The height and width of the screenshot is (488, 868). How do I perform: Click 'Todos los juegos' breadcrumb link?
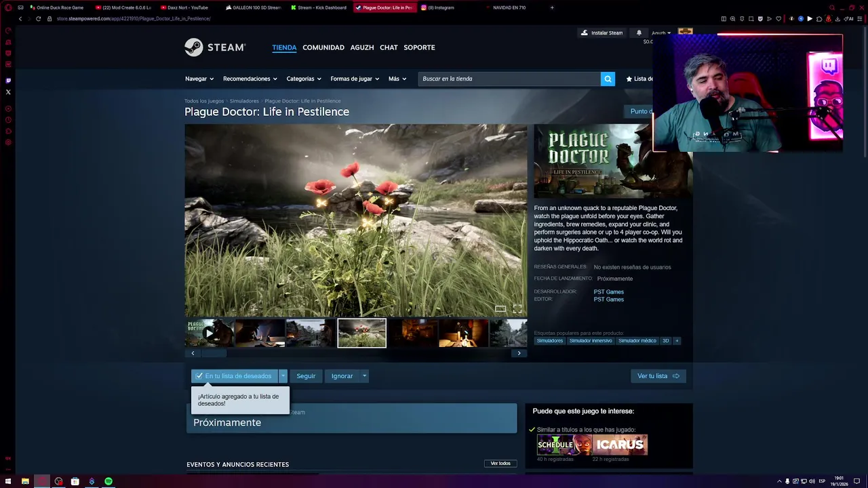[x=204, y=101]
